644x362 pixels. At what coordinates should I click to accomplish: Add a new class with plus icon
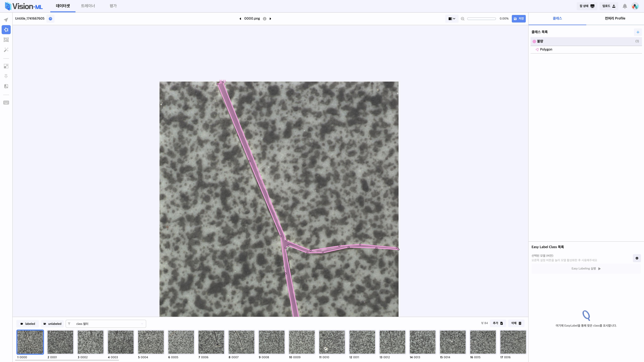coord(638,32)
